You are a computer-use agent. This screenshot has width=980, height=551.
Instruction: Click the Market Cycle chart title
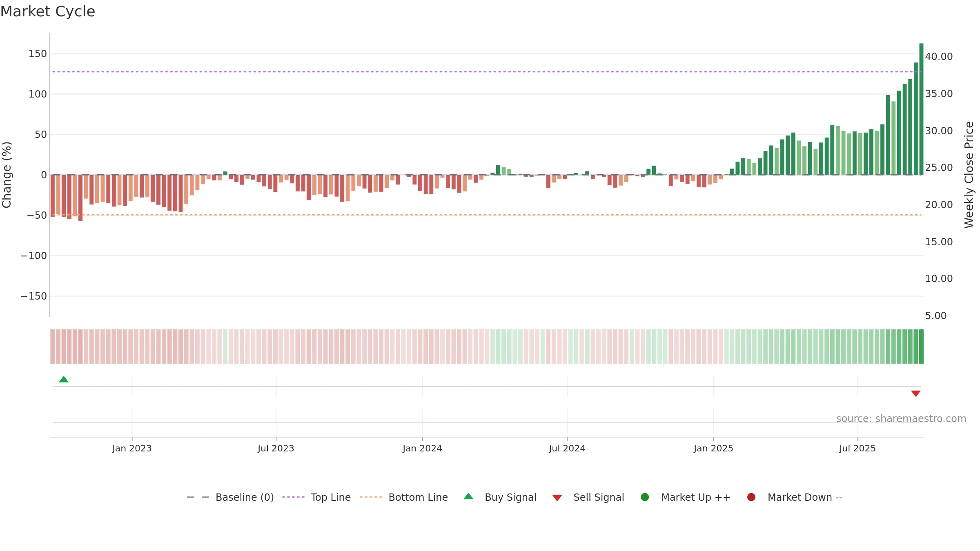point(48,11)
